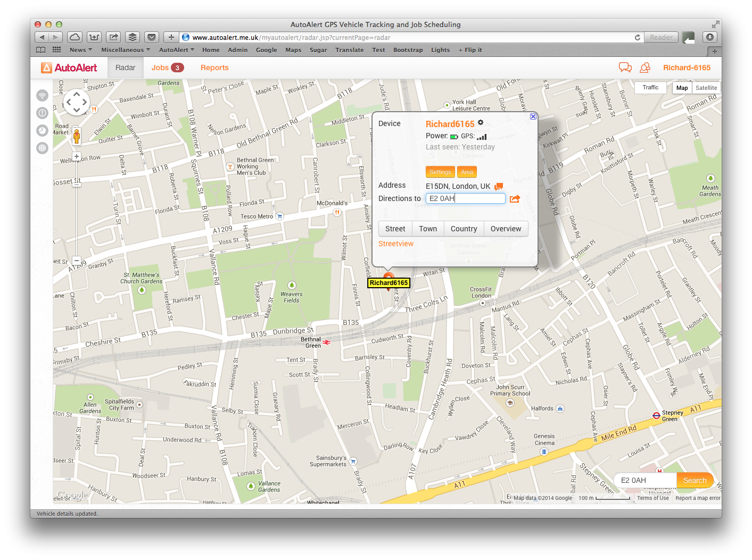
Task: Click the orange Search button
Action: click(695, 480)
